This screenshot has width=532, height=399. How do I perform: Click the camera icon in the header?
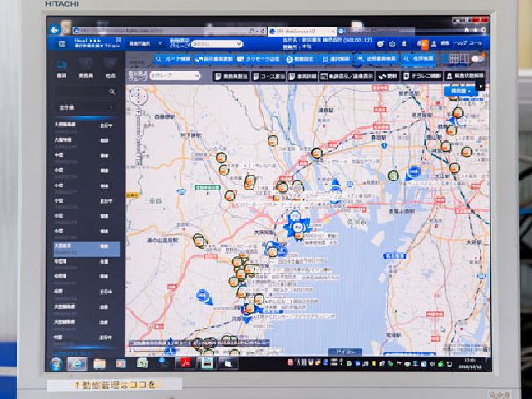pyautogui.click(x=392, y=44)
